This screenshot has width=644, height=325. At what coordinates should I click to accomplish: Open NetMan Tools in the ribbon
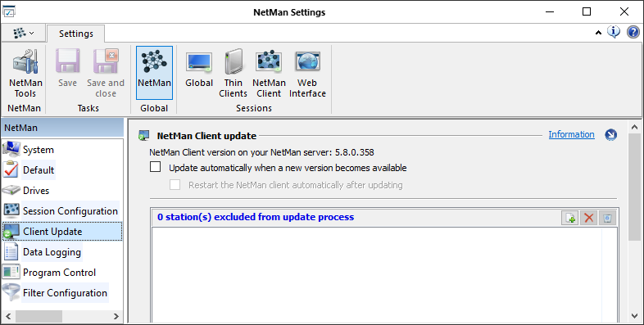click(x=25, y=74)
